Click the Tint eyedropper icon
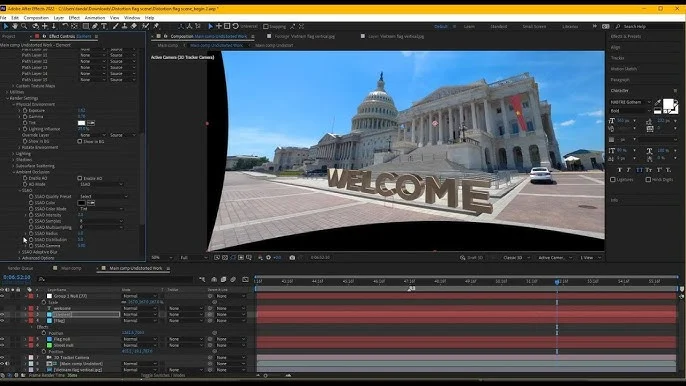The image size is (686, 386). (x=91, y=123)
